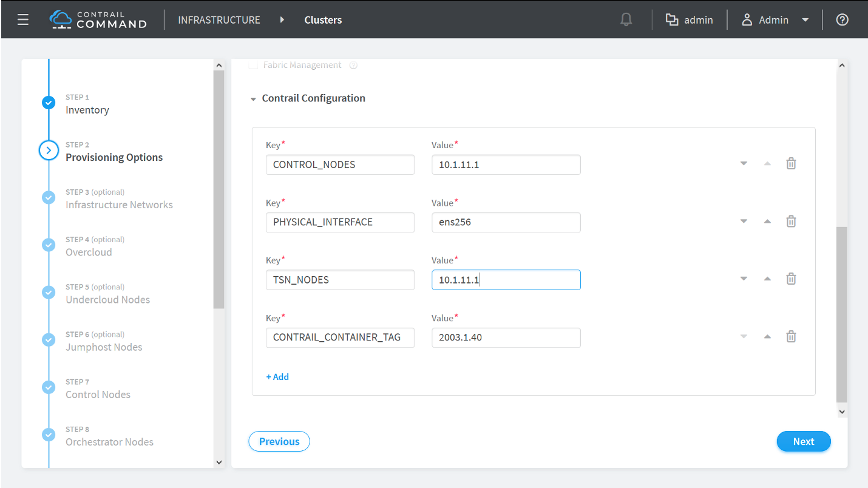Image resolution: width=868 pixels, height=488 pixels.
Task: Click the Next button
Action: [803, 442]
